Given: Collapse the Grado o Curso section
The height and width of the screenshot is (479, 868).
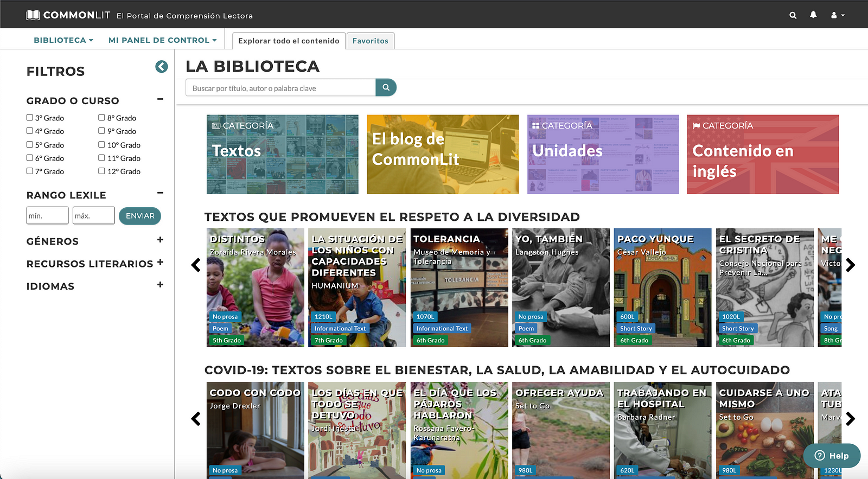Looking at the screenshot, I should [x=160, y=99].
